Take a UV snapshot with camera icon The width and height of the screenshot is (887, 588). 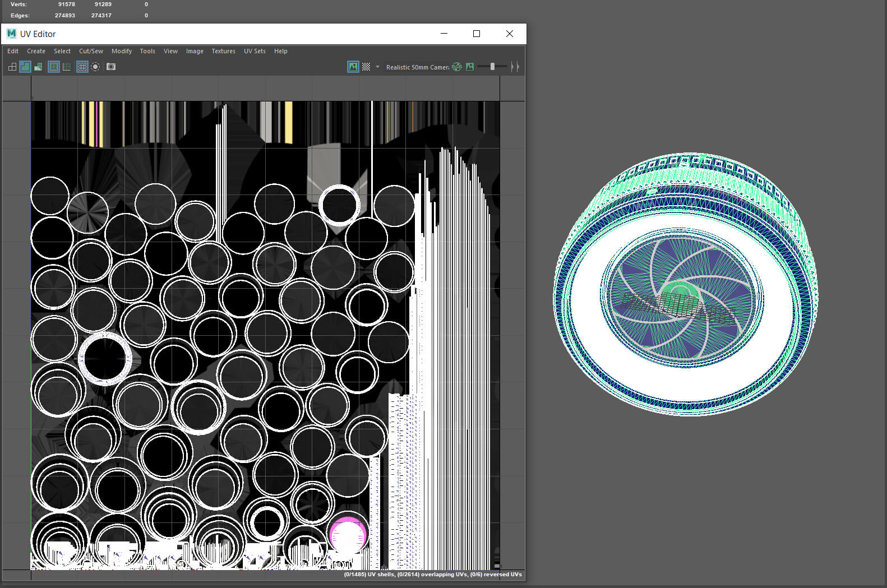click(111, 67)
